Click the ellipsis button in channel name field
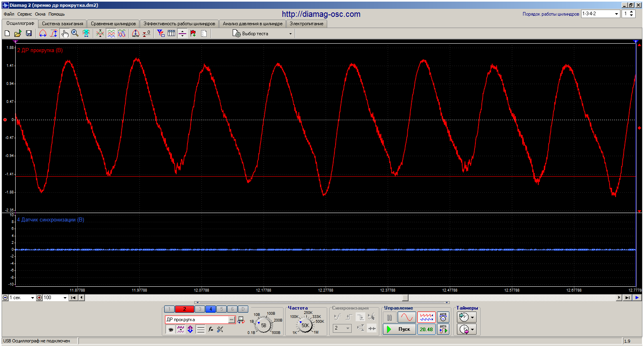The width and height of the screenshot is (644, 346). point(231,320)
